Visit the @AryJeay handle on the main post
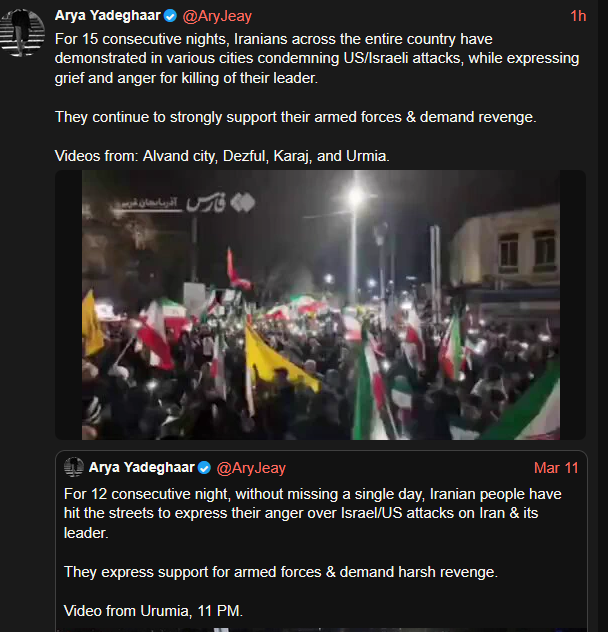Screen dimensions: 608x632 (217, 16)
